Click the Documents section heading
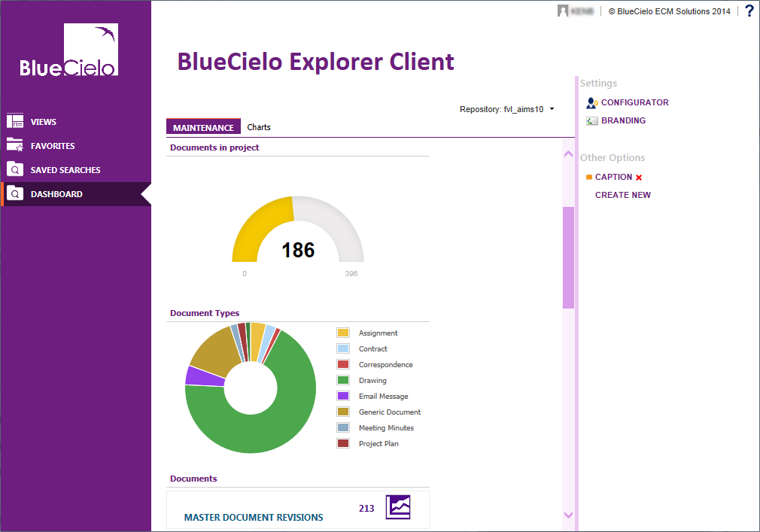760x532 pixels. tap(193, 479)
